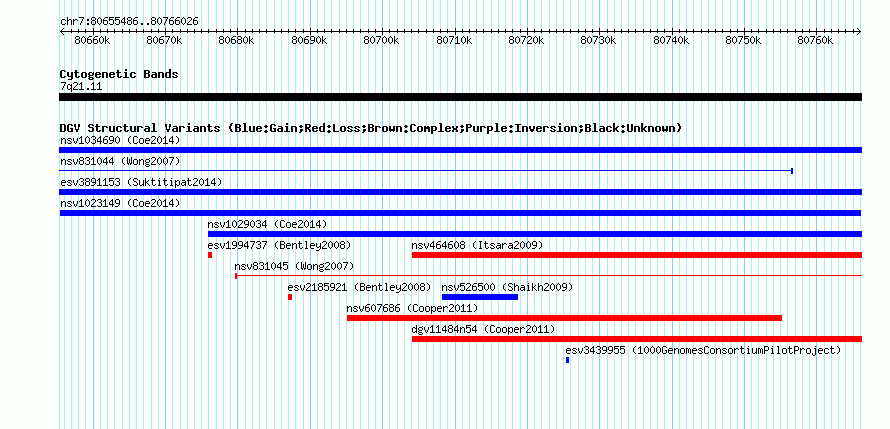This screenshot has height=429, width=890.
Task: Click the 7q21.11 band label
Action: (x=81, y=87)
